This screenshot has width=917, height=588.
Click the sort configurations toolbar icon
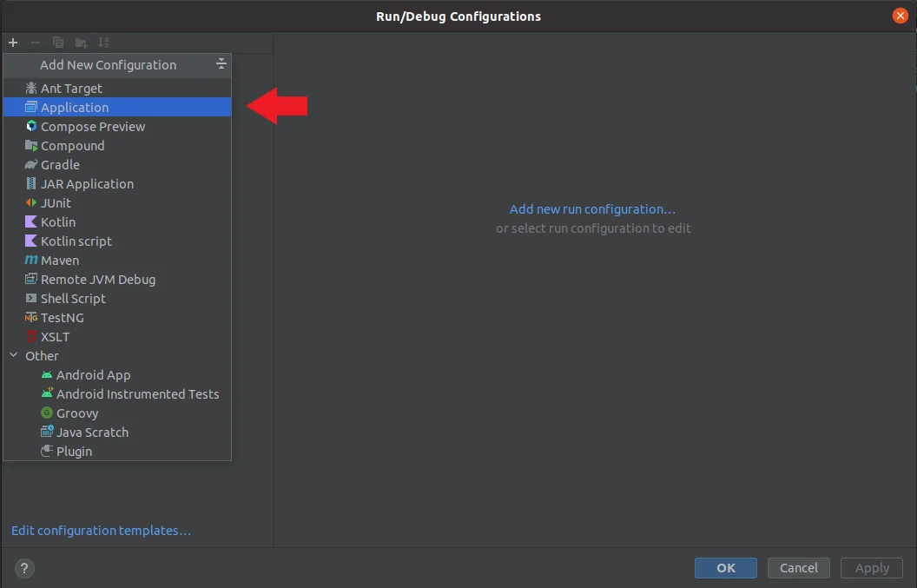[x=103, y=43]
